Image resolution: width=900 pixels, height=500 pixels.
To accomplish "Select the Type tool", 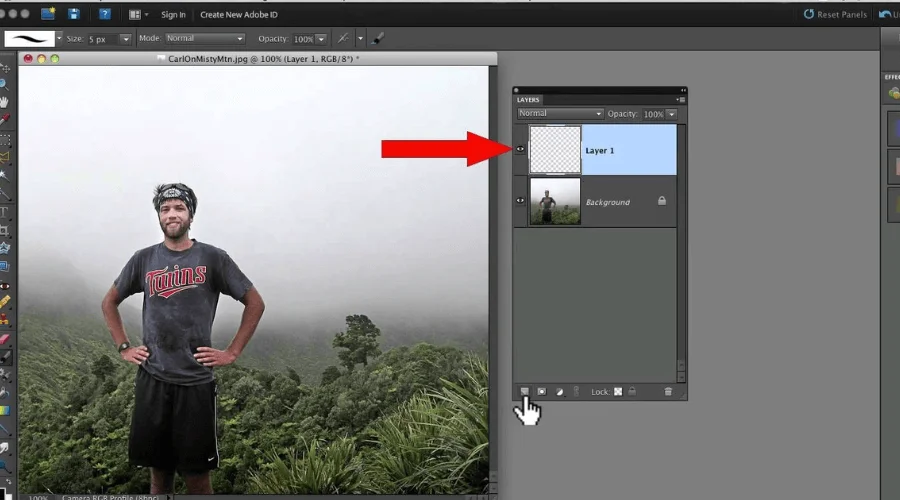I will click(4, 212).
